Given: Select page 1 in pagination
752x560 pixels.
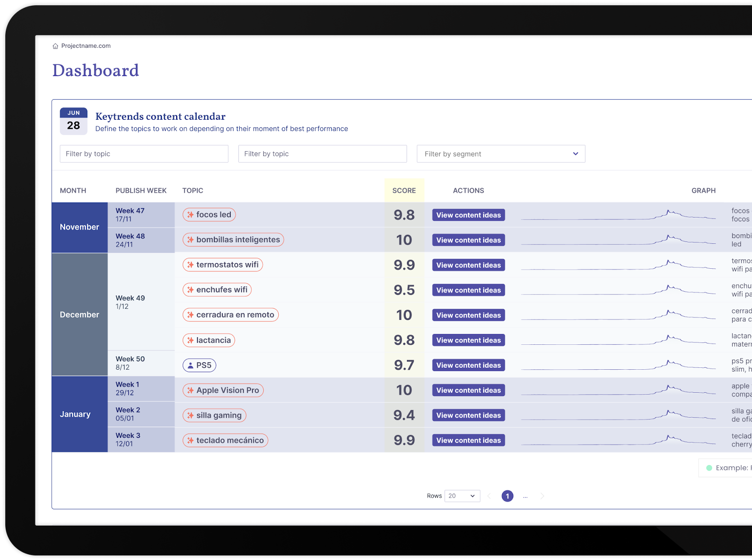Looking at the screenshot, I should click(508, 496).
